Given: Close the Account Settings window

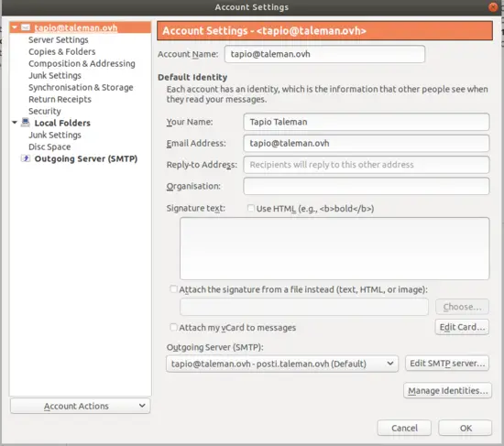Looking at the screenshot, I should pos(493,6).
